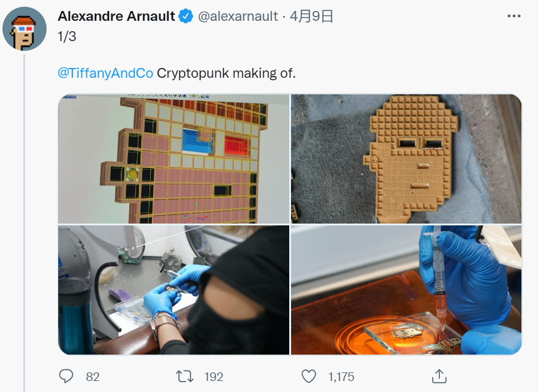Click the blue verified badge

point(186,16)
